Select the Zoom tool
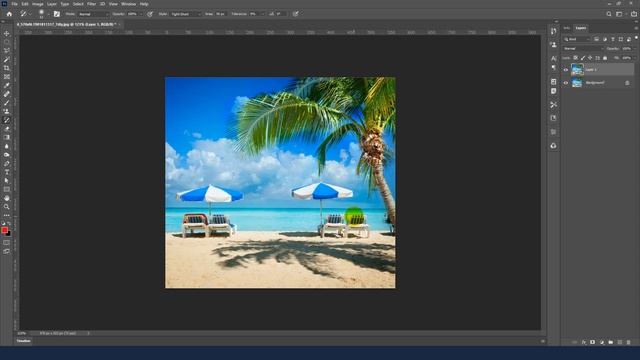 [x=7, y=207]
